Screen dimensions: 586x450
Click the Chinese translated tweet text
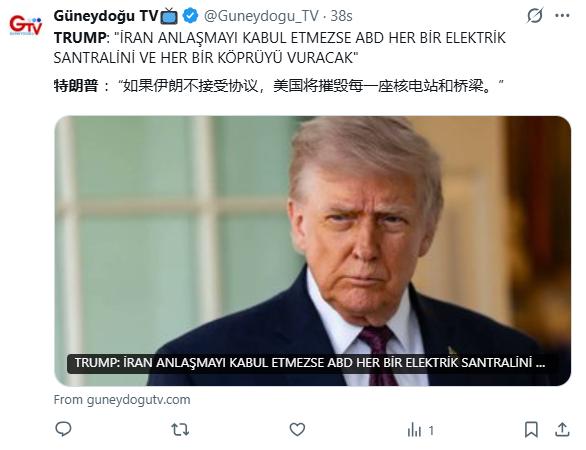tap(278, 86)
